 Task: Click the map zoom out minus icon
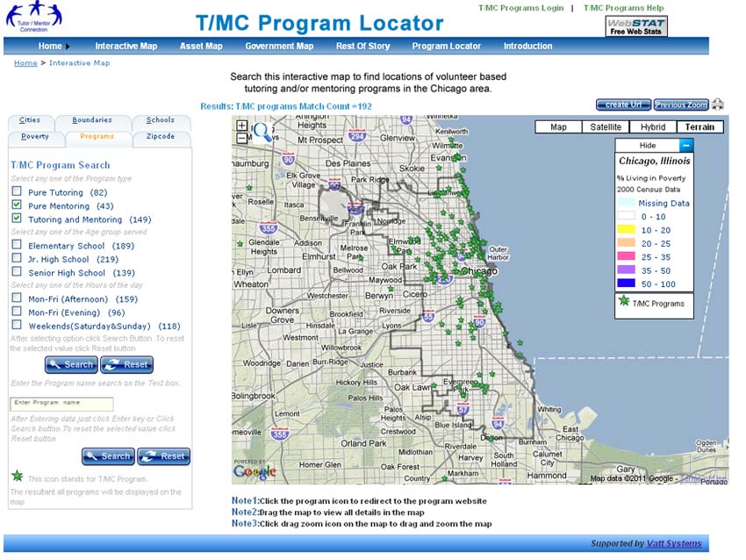241,138
